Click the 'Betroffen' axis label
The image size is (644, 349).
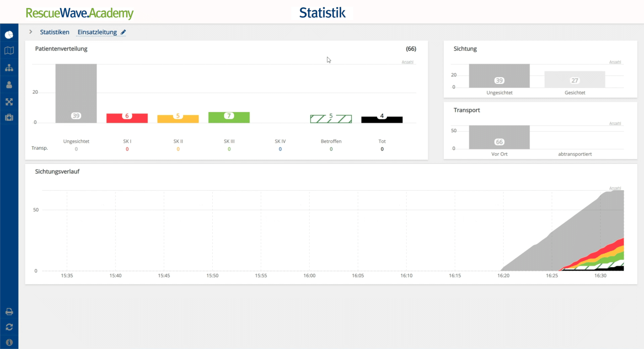[x=331, y=141]
